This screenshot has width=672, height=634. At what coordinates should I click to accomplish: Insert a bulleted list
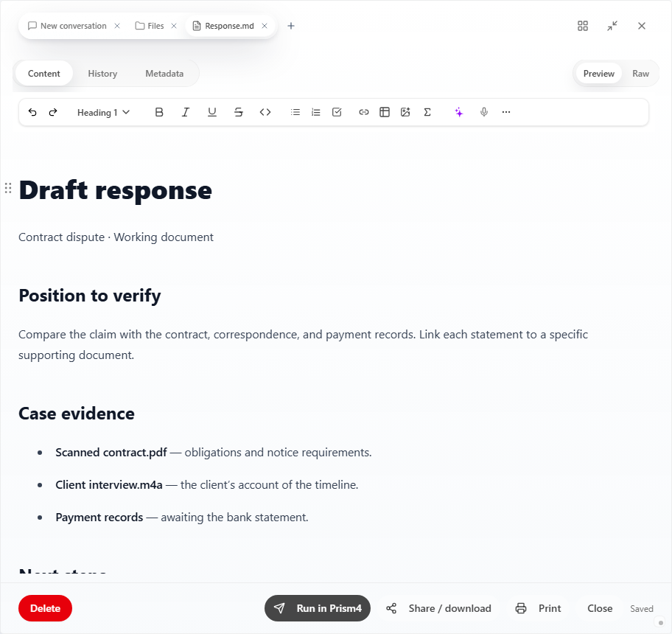click(x=295, y=112)
